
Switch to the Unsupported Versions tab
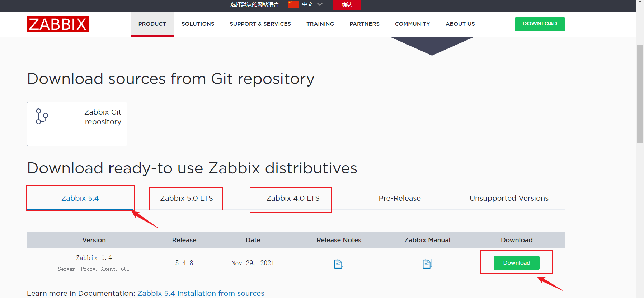[509, 198]
